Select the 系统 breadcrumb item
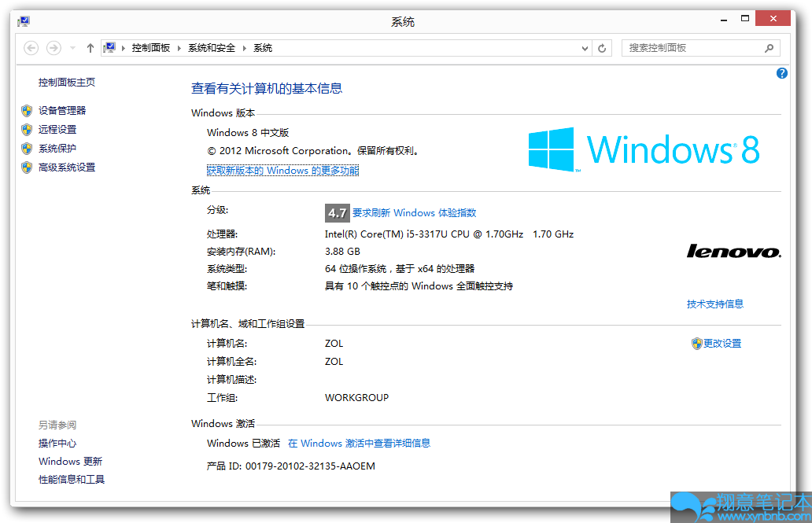812x523 pixels. pos(263,48)
